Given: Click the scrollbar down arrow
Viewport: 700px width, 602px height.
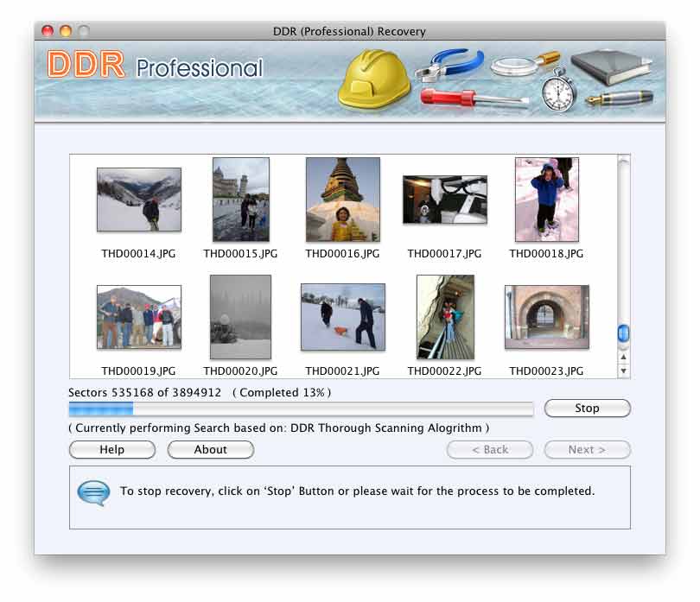Looking at the screenshot, I should [x=623, y=371].
